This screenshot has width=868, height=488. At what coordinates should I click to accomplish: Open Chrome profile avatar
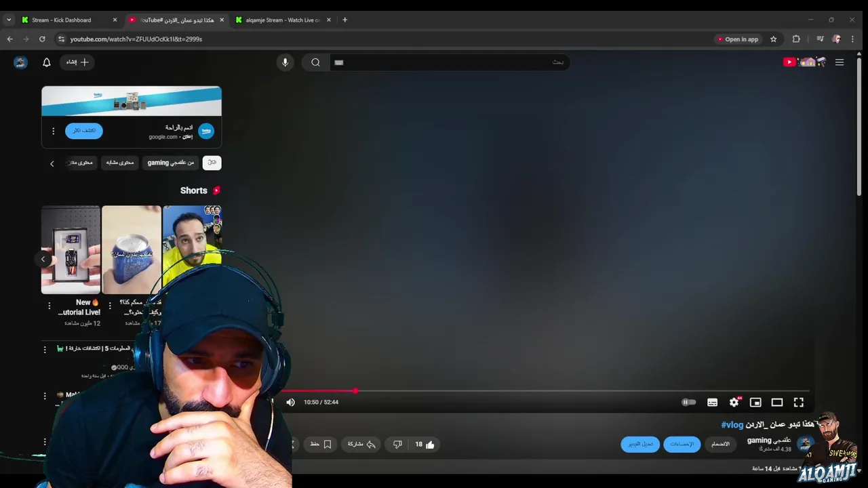pyautogui.click(x=836, y=39)
